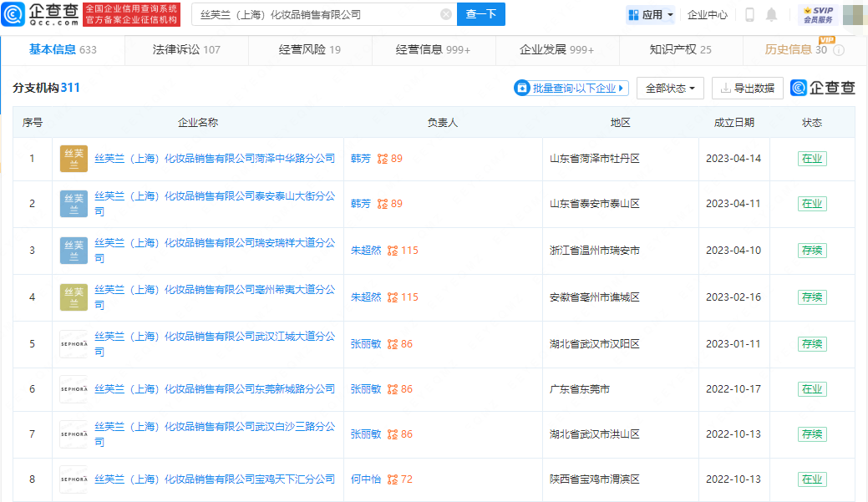
Task: Open 东莞新城路分公司 company link
Action: point(215,389)
